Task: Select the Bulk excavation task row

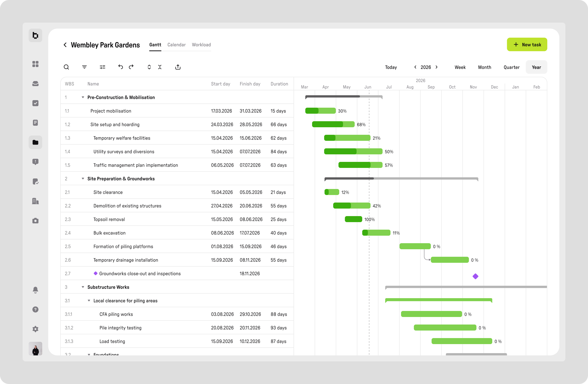Action: click(177, 233)
